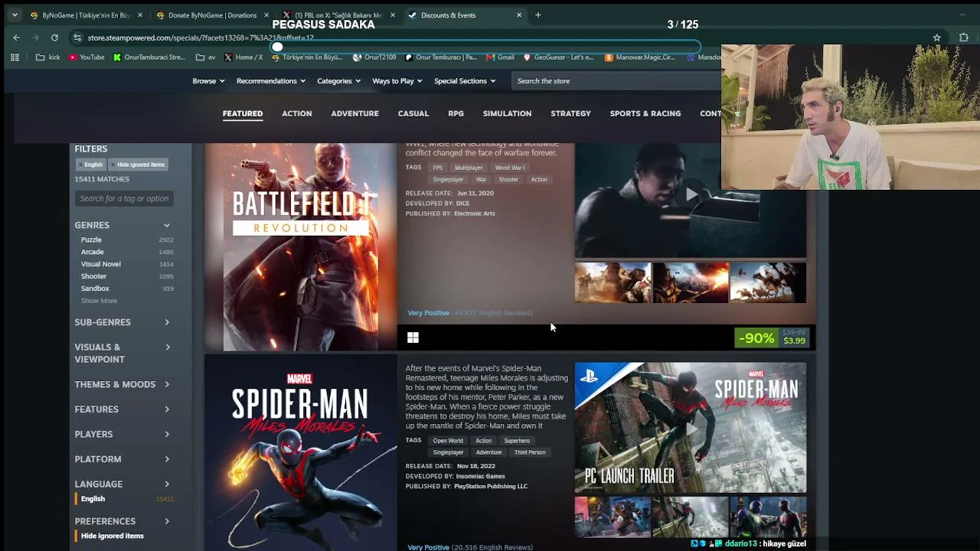Expand the Platform filter section

(122, 459)
